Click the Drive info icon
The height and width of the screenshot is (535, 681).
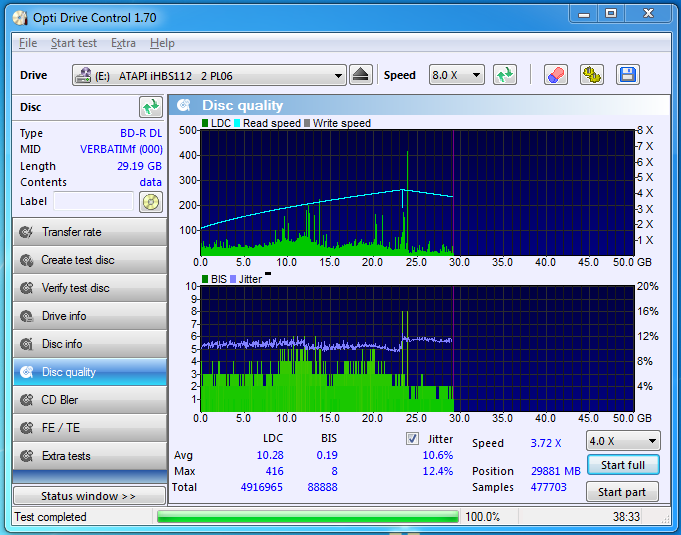click(x=26, y=316)
